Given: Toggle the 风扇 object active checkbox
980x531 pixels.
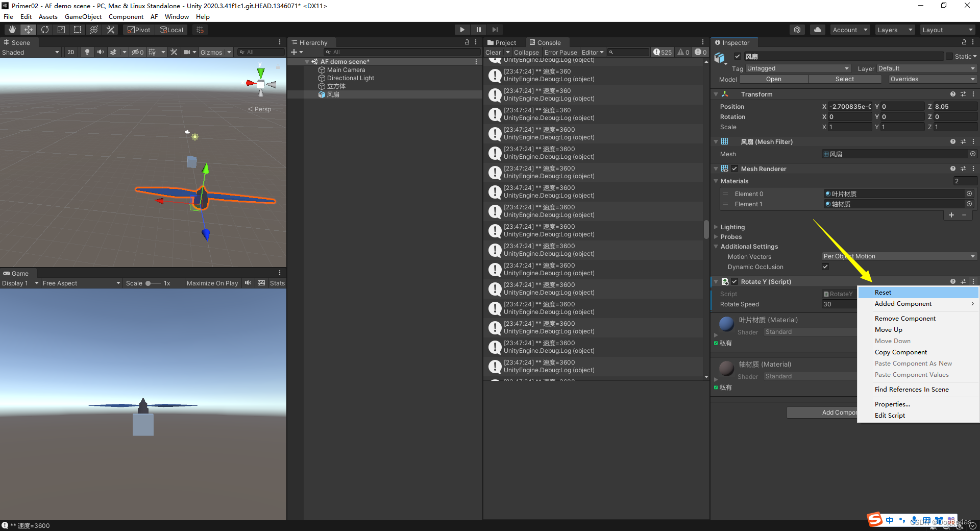Looking at the screenshot, I should [x=738, y=56].
